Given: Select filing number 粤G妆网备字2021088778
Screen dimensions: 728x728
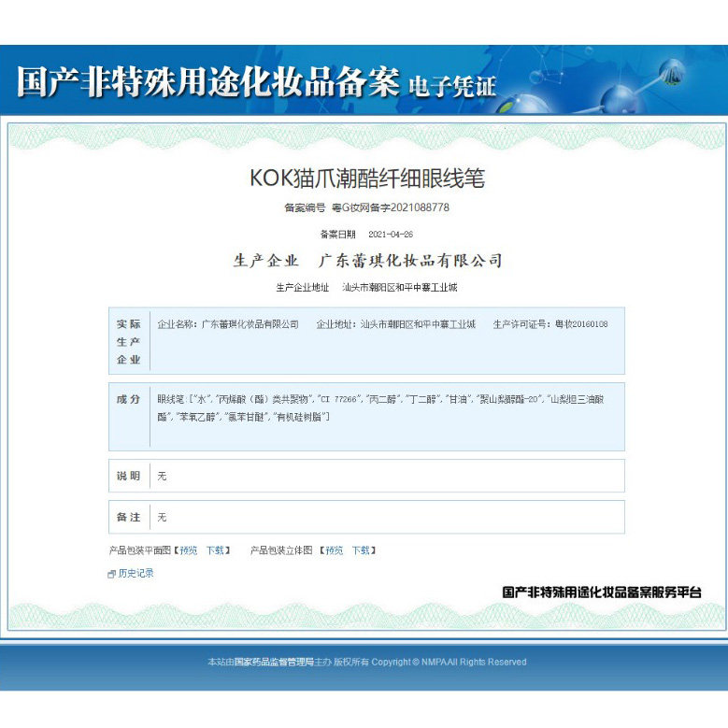Looking at the screenshot, I should pos(391,207).
